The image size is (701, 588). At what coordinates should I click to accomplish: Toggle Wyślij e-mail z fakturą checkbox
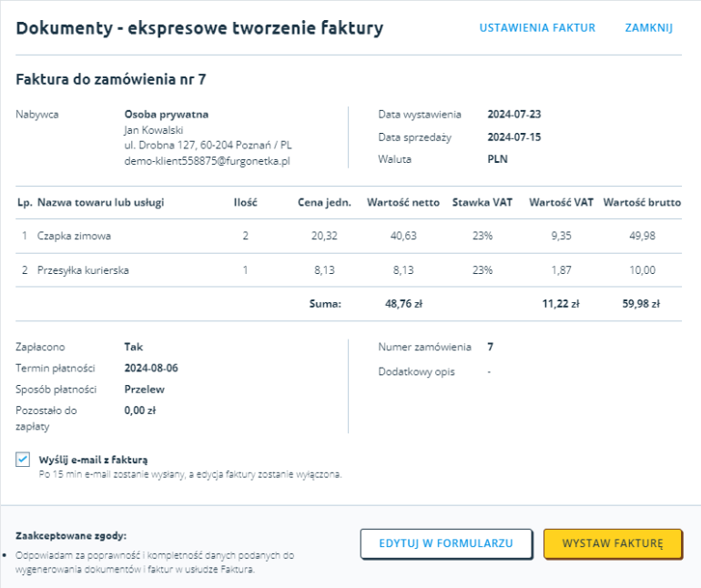[x=23, y=460]
